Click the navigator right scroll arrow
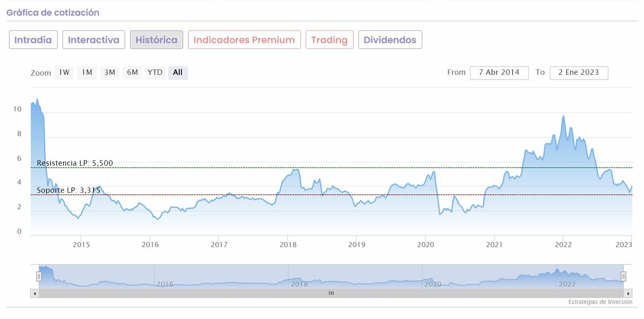644x319 pixels. coord(628,294)
